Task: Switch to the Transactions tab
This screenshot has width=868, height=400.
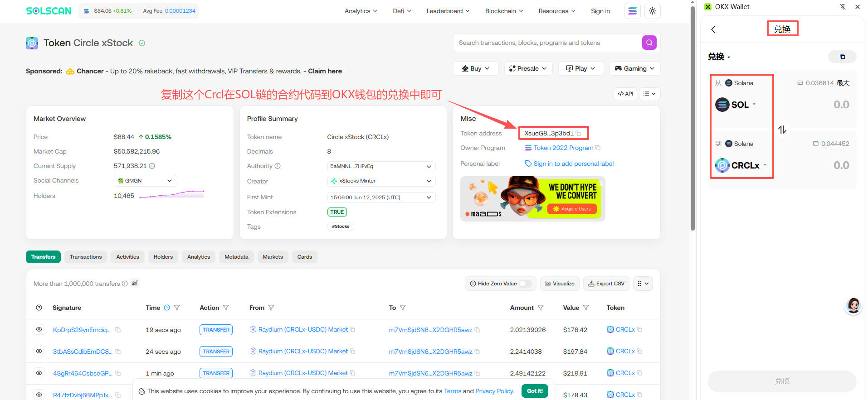Action: coord(86,257)
